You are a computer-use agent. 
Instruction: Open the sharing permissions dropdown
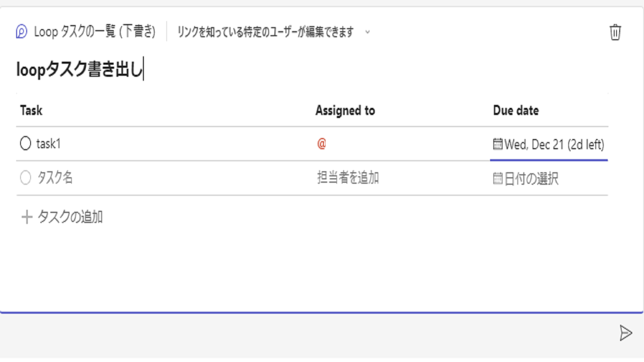[368, 32]
